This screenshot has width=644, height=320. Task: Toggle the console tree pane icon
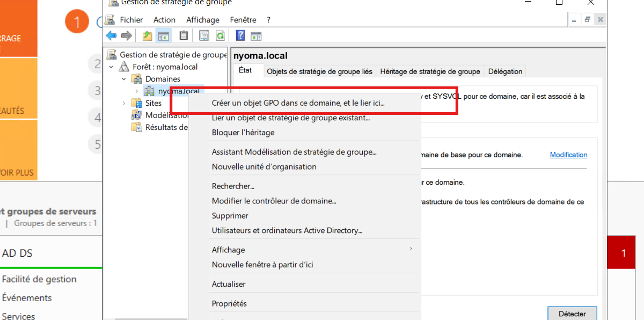coord(164,36)
